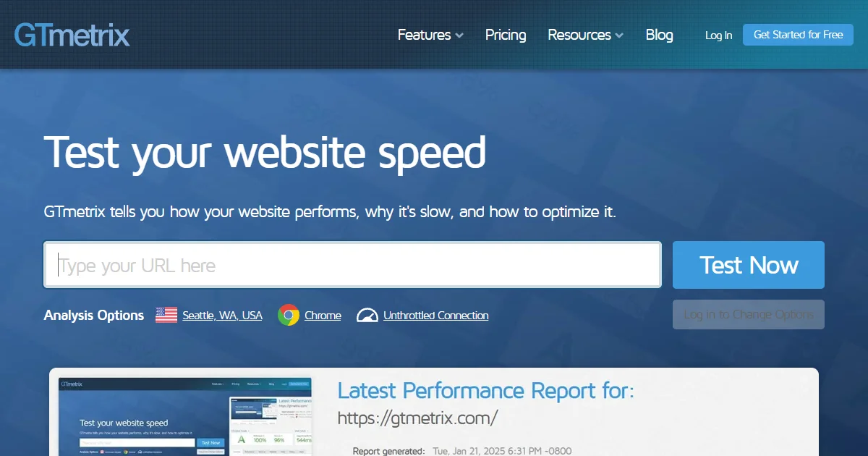Click Log in to Change Options button
868x456 pixels.
point(749,314)
